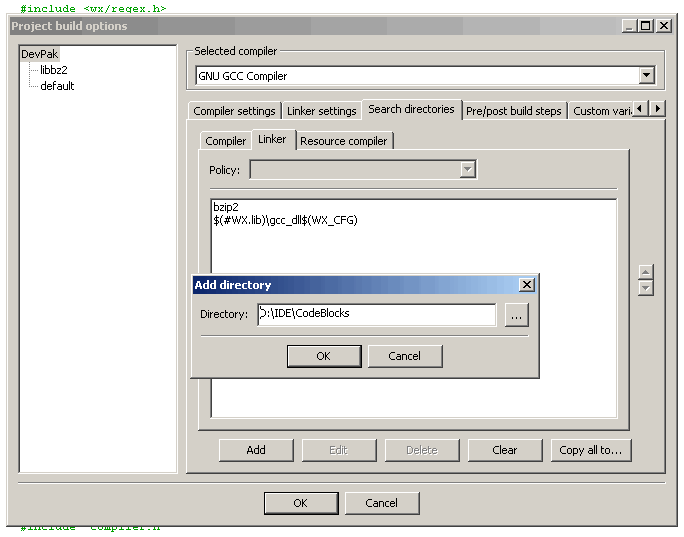Image resolution: width=684 pixels, height=537 pixels.
Task: Select $(#WX.lib)\gcc_dll$(WX_CFG) list entry
Action: click(x=285, y=220)
